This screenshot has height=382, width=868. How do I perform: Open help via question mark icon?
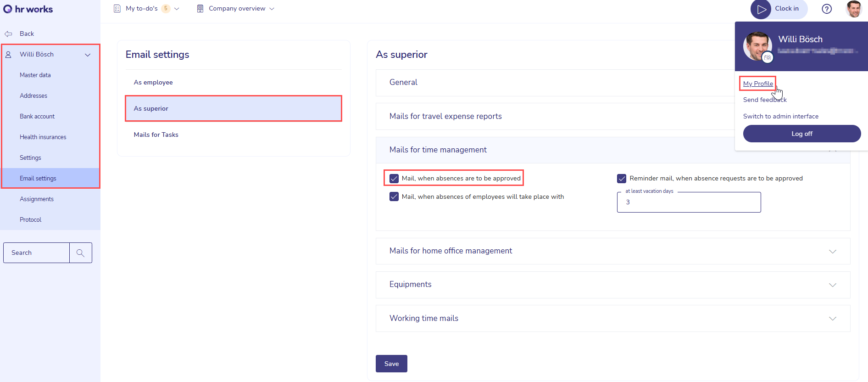(827, 9)
